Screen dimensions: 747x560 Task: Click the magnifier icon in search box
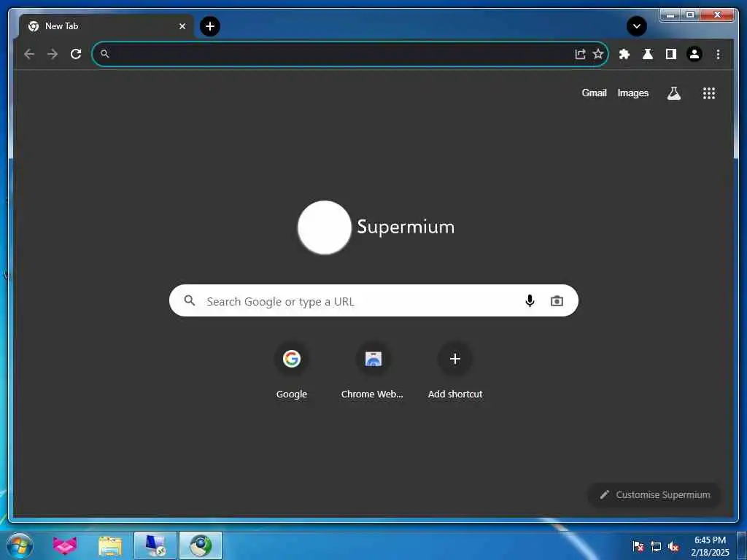pyautogui.click(x=190, y=300)
